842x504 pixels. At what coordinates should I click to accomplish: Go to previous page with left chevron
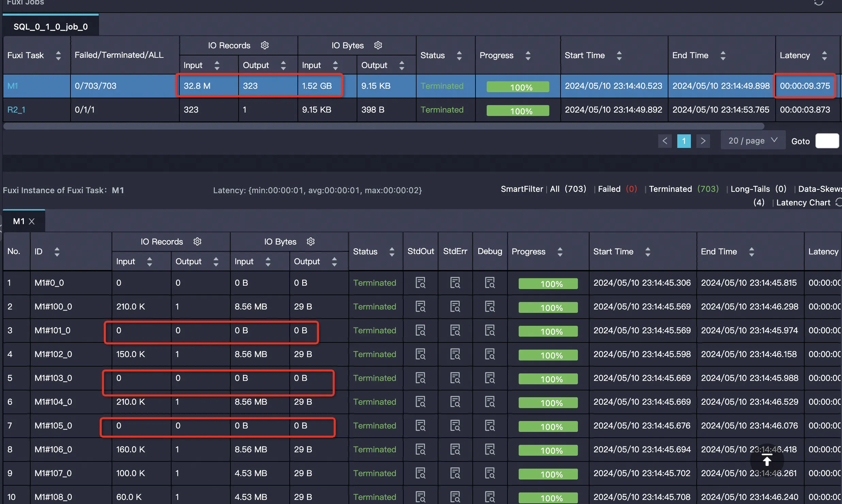point(665,141)
